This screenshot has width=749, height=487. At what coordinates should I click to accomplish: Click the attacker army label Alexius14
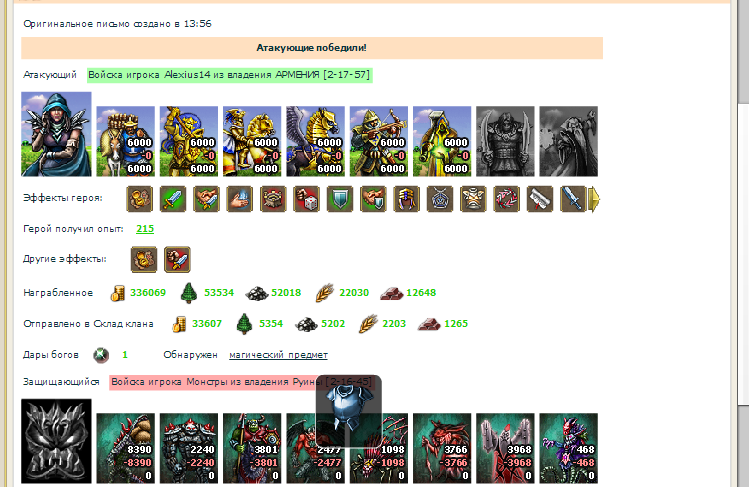click(x=230, y=75)
